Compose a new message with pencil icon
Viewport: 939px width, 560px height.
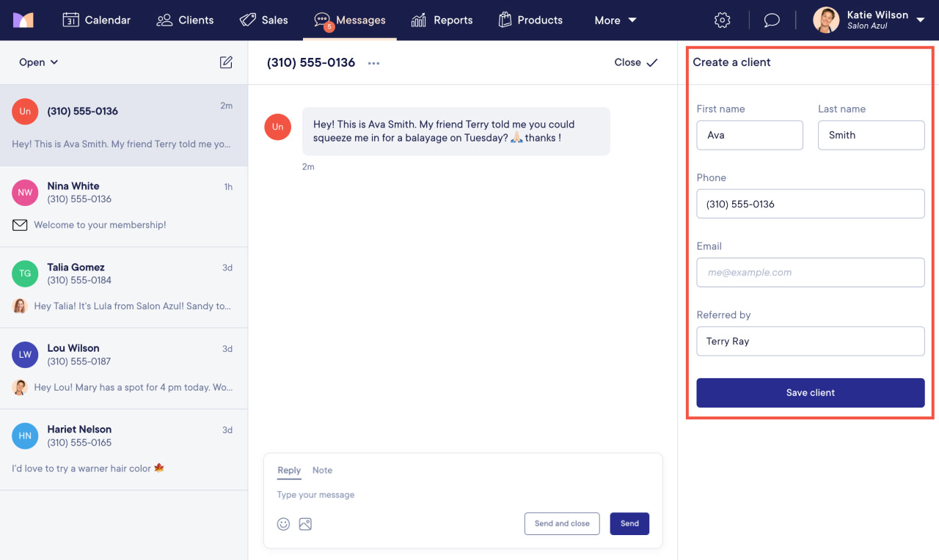226,62
